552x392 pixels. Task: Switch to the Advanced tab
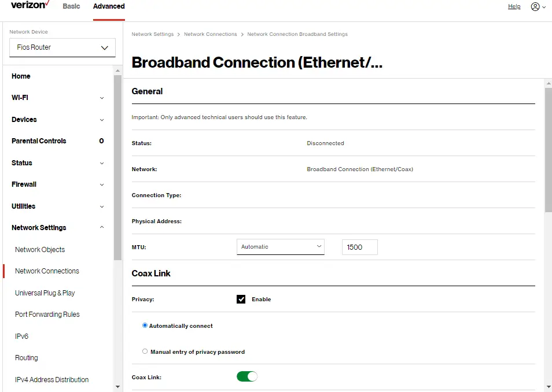(x=108, y=6)
